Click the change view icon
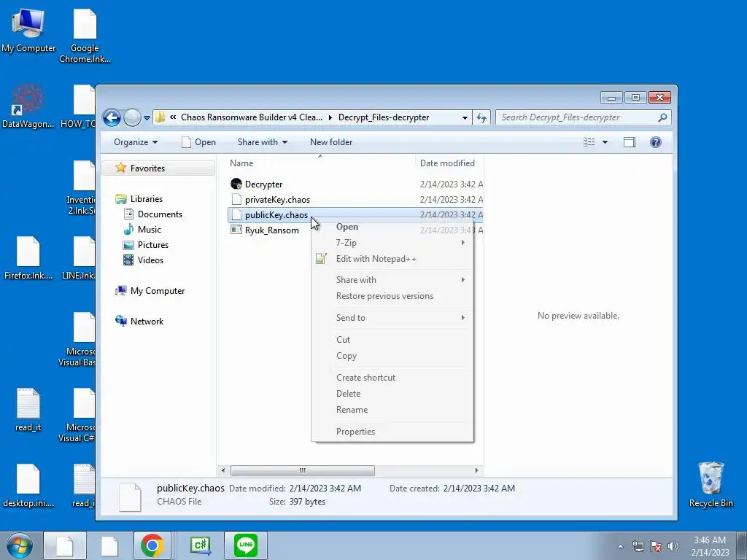747x560 pixels. coord(589,142)
